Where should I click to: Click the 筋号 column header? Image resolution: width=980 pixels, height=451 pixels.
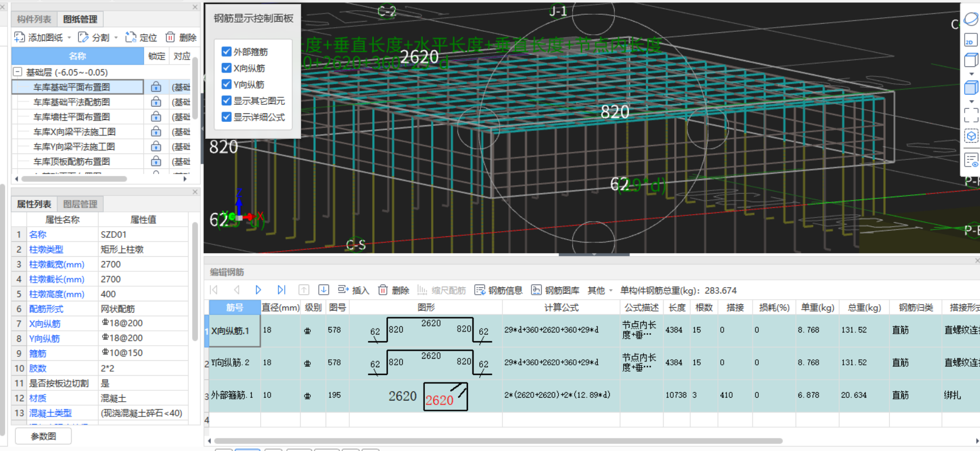[235, 307]
